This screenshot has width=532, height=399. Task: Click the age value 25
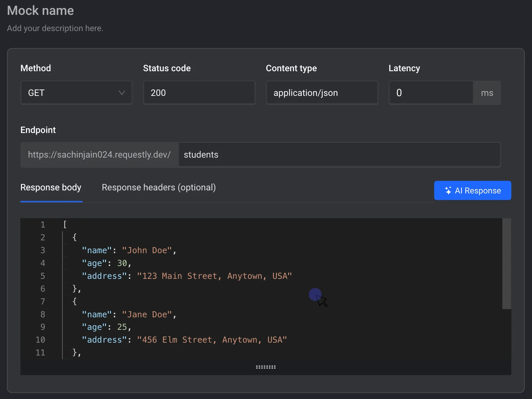pyautogui.click(x=122, y=327)
